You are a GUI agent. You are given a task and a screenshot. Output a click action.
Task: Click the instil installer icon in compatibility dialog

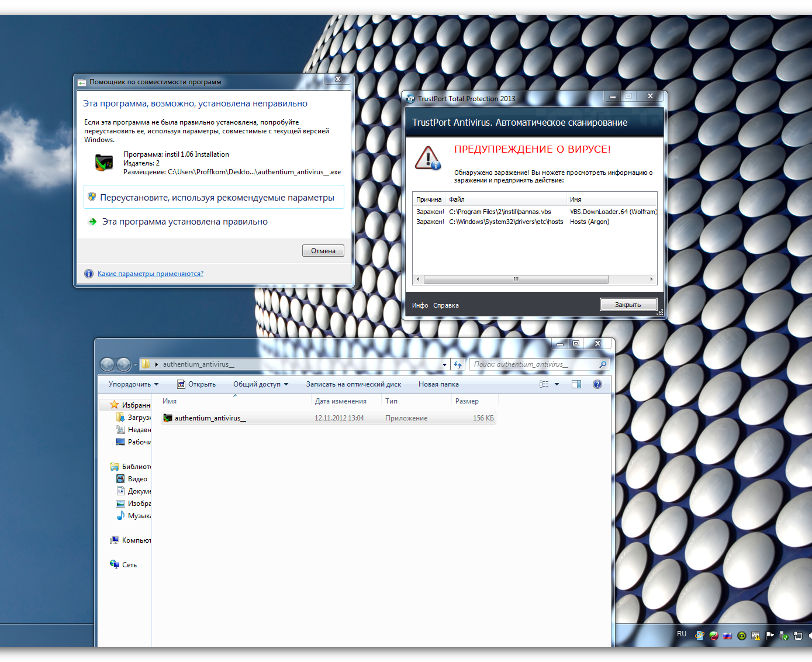[103, 162]
